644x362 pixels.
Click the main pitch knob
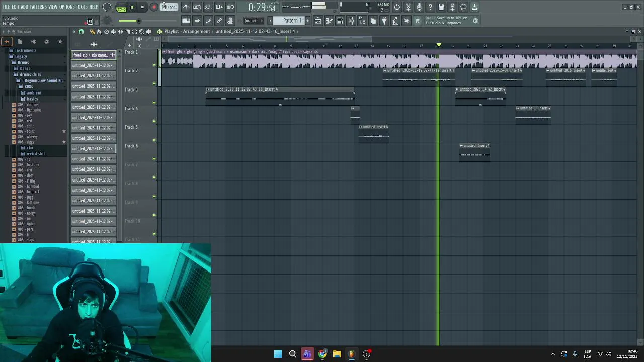pyautogui.click(x=107, y=21)
